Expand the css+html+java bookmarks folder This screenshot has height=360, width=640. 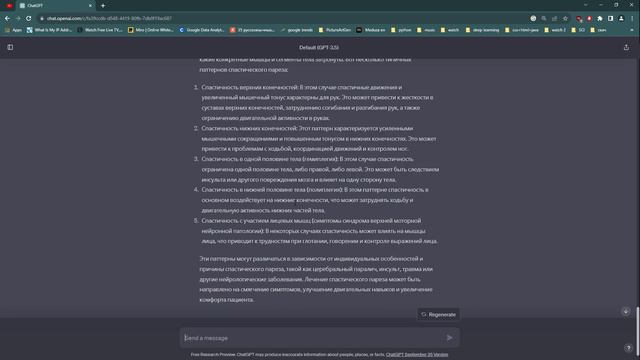tap(522, 30)
